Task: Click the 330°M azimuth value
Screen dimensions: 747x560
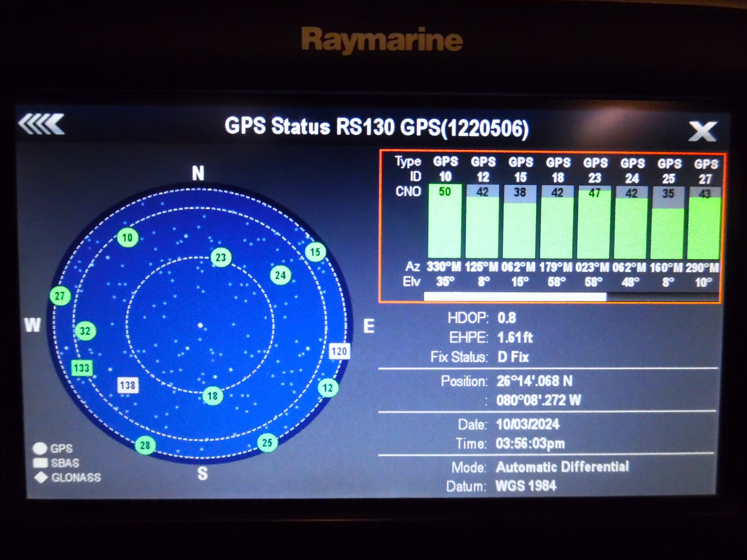Action: [x=444, y=267]
